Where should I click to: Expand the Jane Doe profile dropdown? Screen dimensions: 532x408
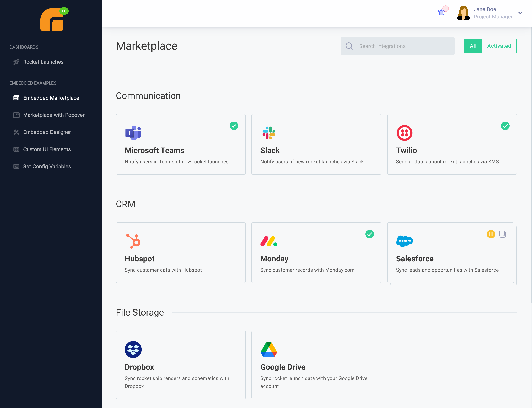520,13
